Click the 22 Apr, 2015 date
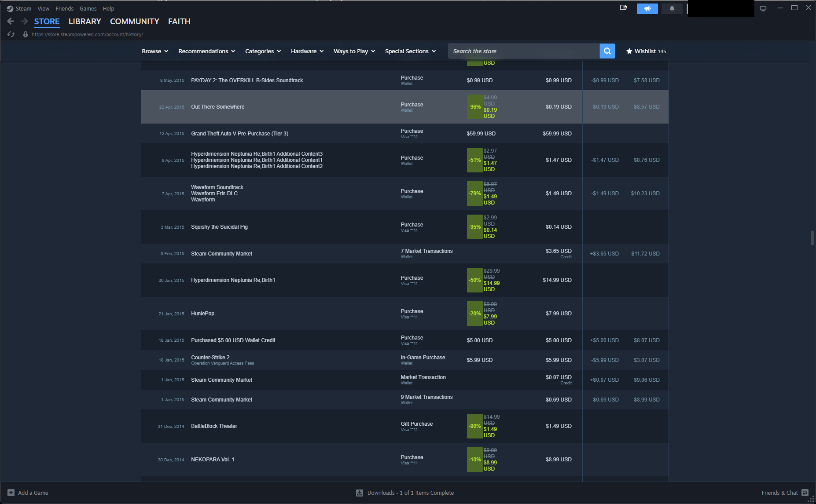This screenshot has width=816, height=504. (x=172, y=107)
